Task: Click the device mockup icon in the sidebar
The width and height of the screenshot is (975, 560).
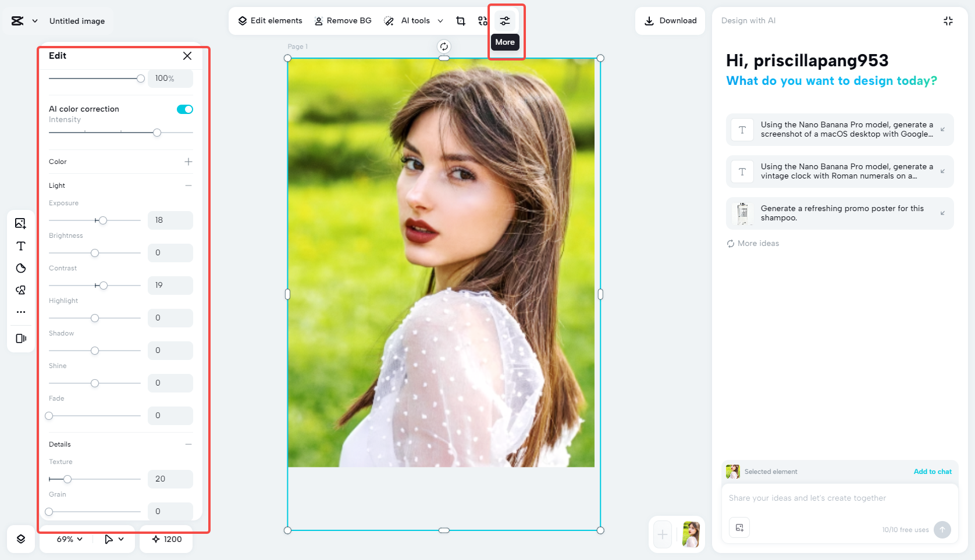Action: click(x=20, y=338)
